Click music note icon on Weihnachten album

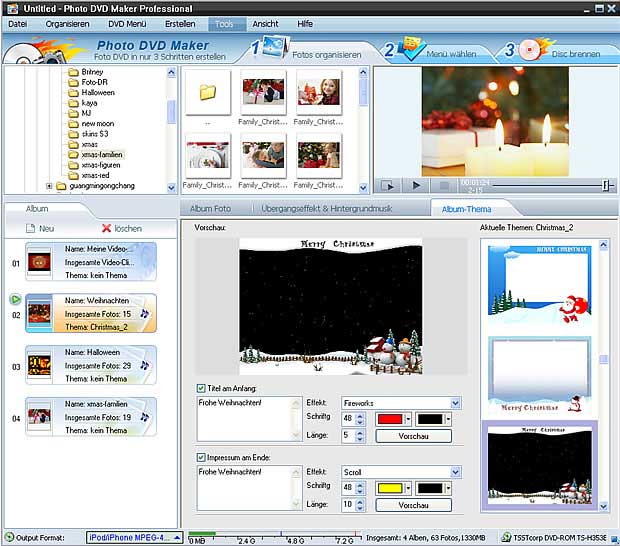(x=145, y=314)
